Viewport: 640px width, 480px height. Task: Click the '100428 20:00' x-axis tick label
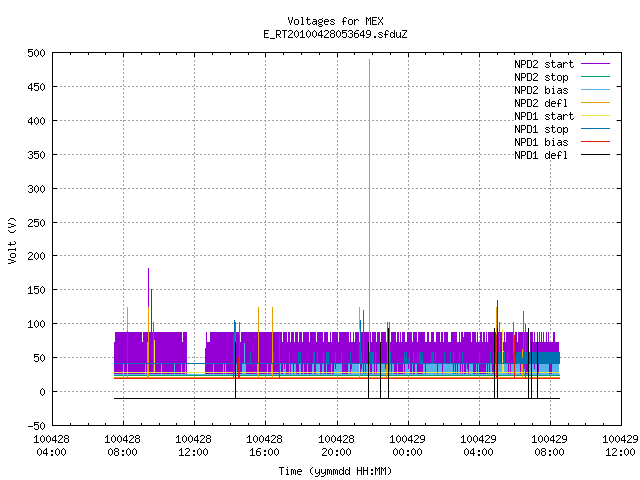[x=336, y=446]
